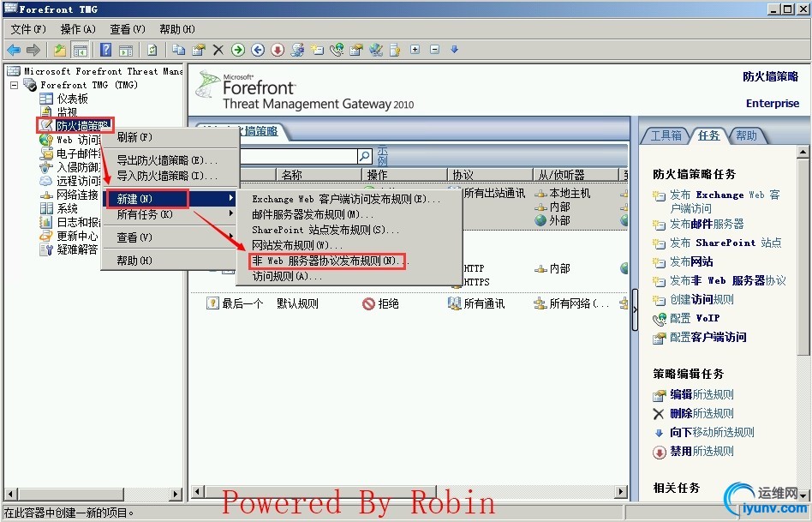The height and width of the screenshot is (522, 812).
Task: Click the 名称 column header
Action: [319, 175]
